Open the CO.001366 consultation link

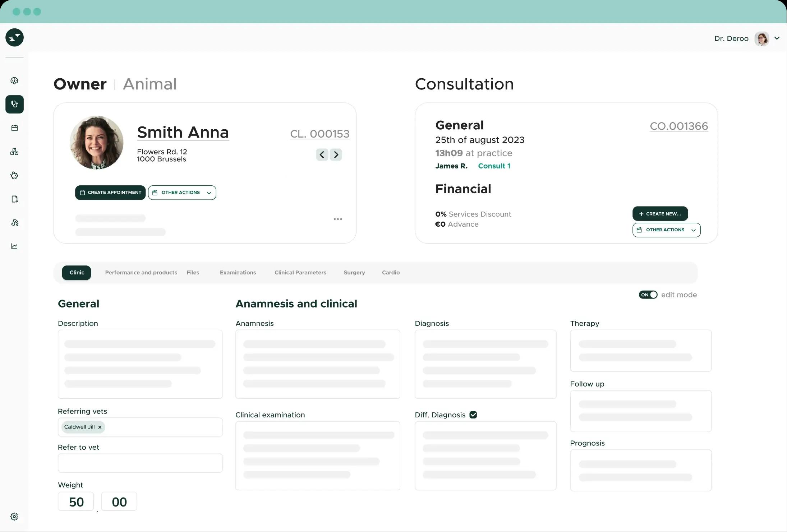[678, 126]
